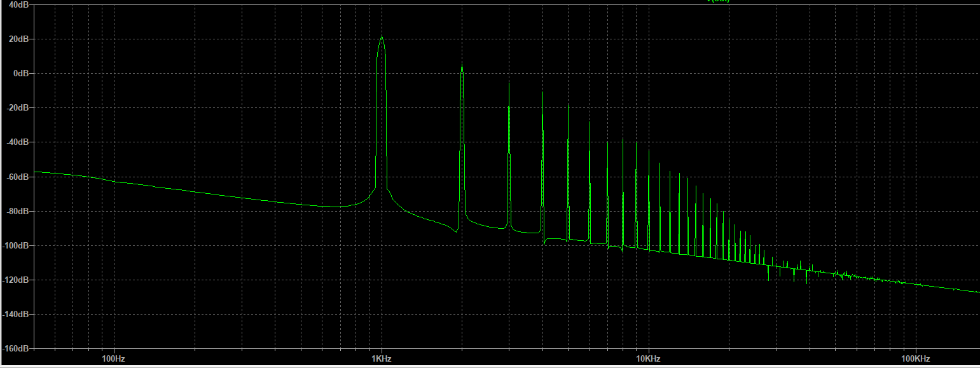Click the fundamental peak tip at 1KHz
The height and width of the screenshot is (368, 980).
(382, 37)
